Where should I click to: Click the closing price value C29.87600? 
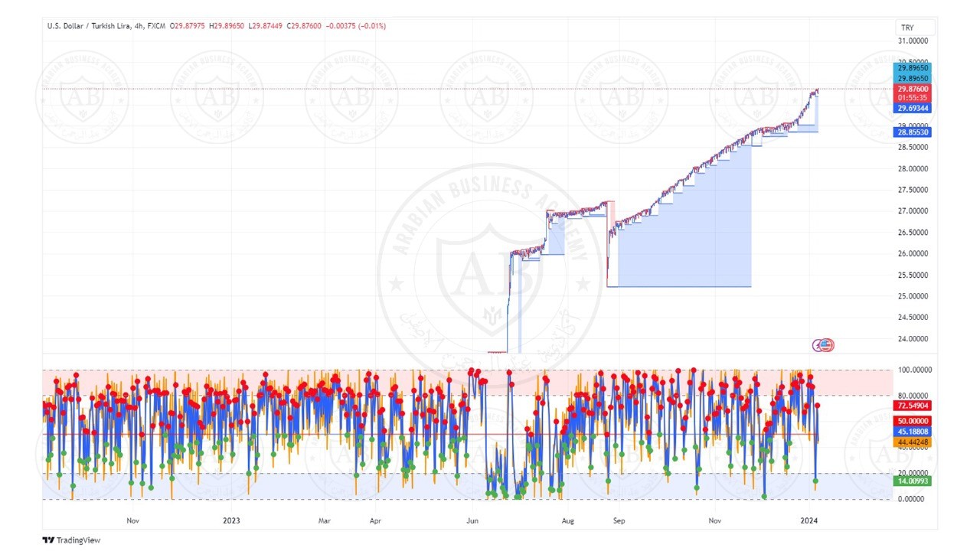coord(305,26)
